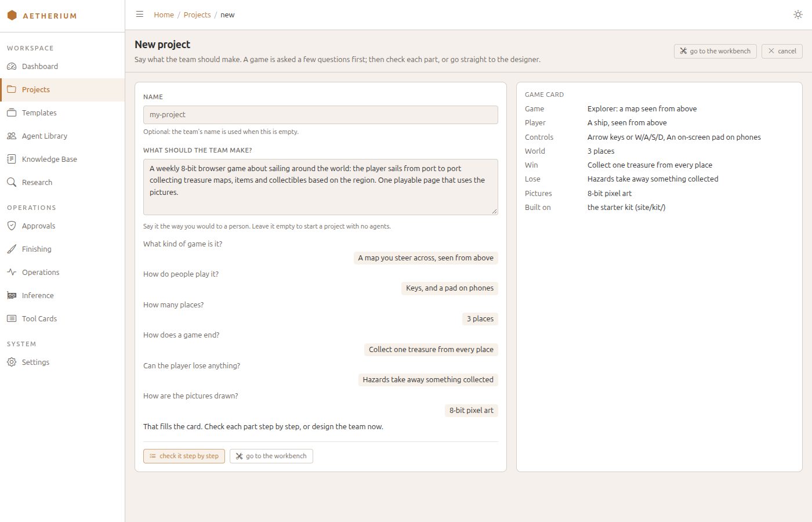This screenshot has width=812, height=522.
Task: Toggle the sidebar hamburger menu icon
Action: tap(140, 14)
